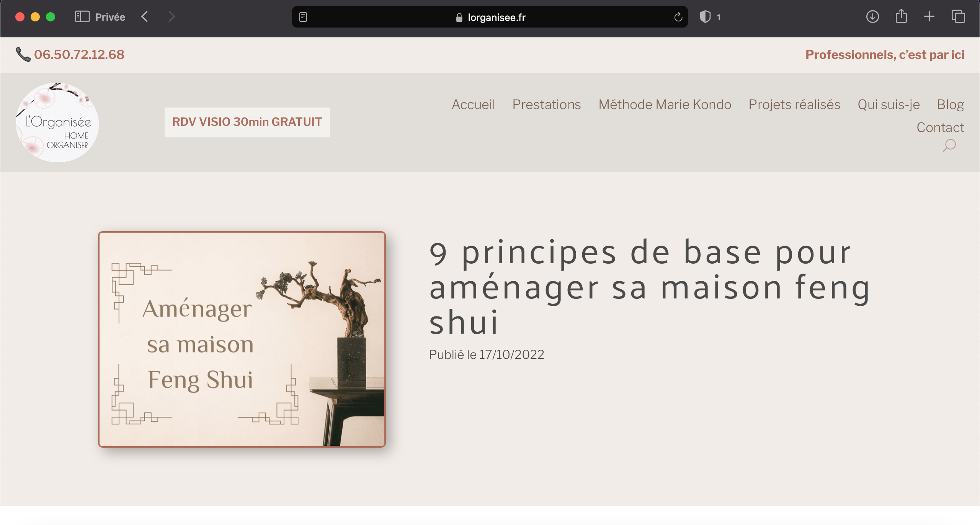This screenshot has width=980, height=525.
Task: Call the 06.50.72.12.68 phone link
Action: coord(79,54)
